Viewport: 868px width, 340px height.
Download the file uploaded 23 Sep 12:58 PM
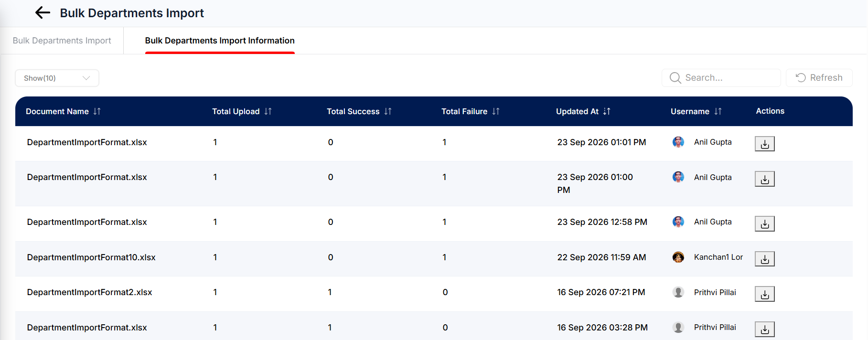765,223
